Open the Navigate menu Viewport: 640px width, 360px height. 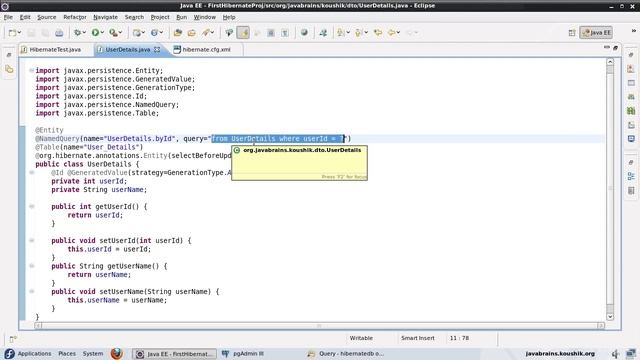105,17
